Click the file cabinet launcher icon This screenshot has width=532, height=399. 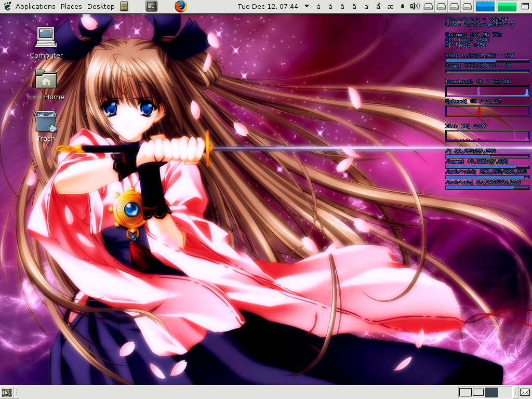pyautogui.click(x=124, y=6)
